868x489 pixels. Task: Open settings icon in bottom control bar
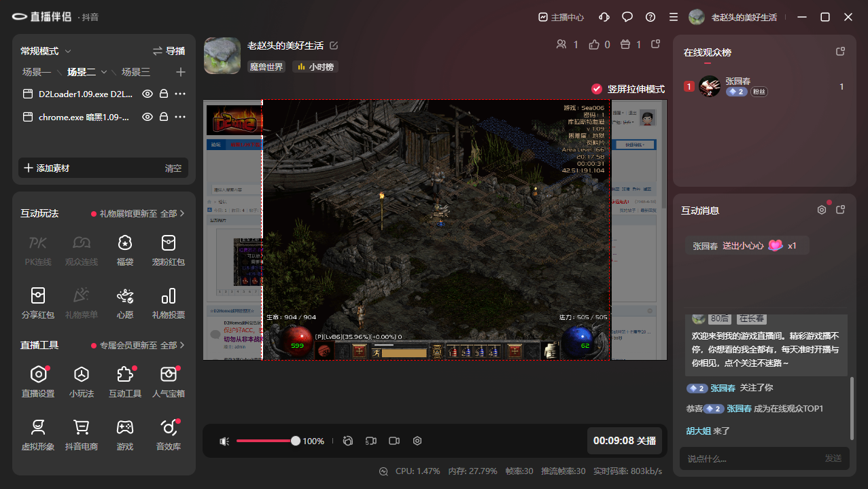417,441
